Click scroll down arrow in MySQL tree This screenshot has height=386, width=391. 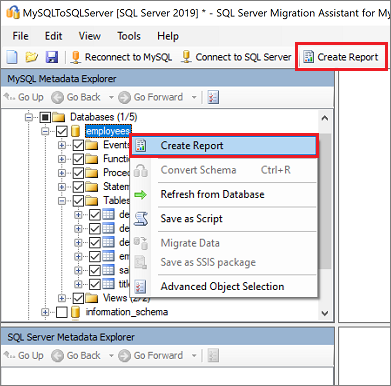pyautogui.click(x=325, y=313)
